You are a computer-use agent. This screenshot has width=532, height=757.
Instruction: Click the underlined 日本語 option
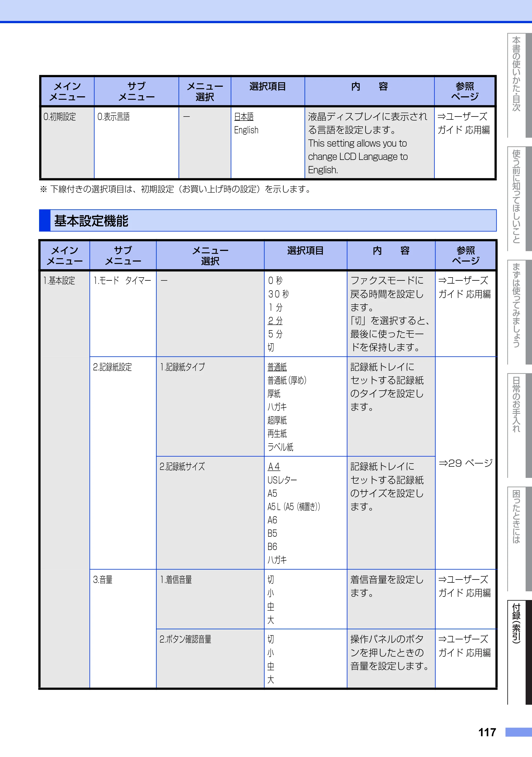(244, 117)
